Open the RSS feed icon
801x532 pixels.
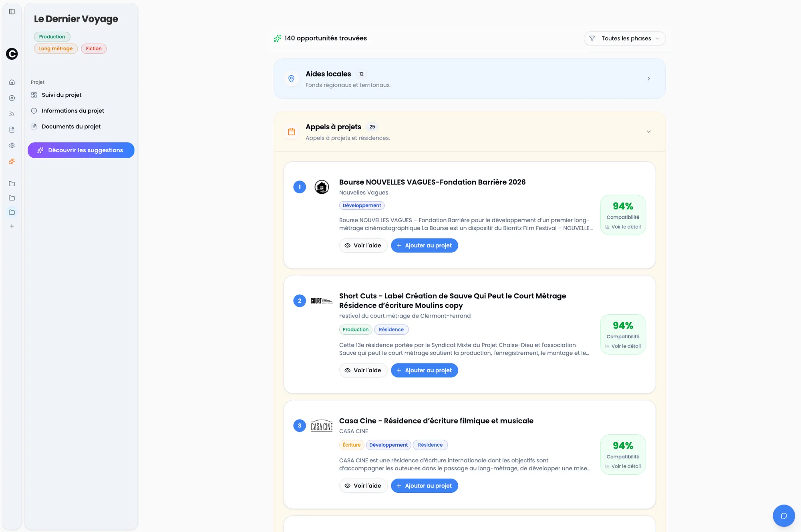pyautogui.click(x=12, y=114)
